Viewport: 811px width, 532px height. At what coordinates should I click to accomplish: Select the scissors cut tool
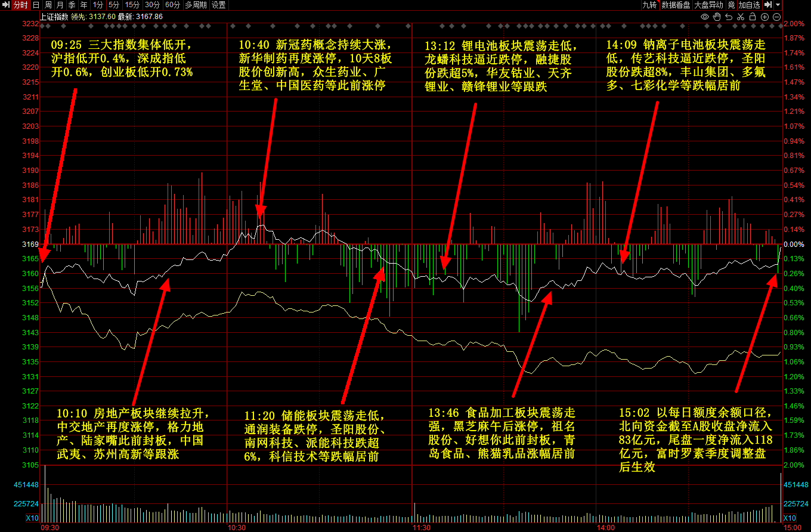tap(741, 17)
